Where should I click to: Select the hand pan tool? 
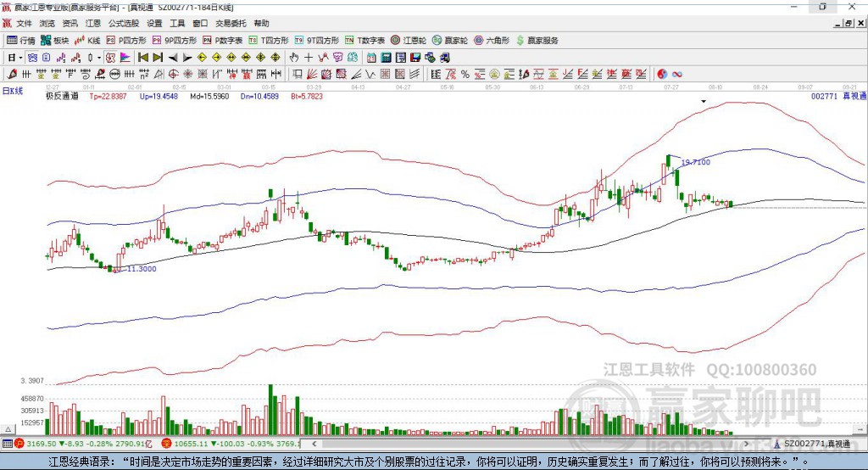294,58
